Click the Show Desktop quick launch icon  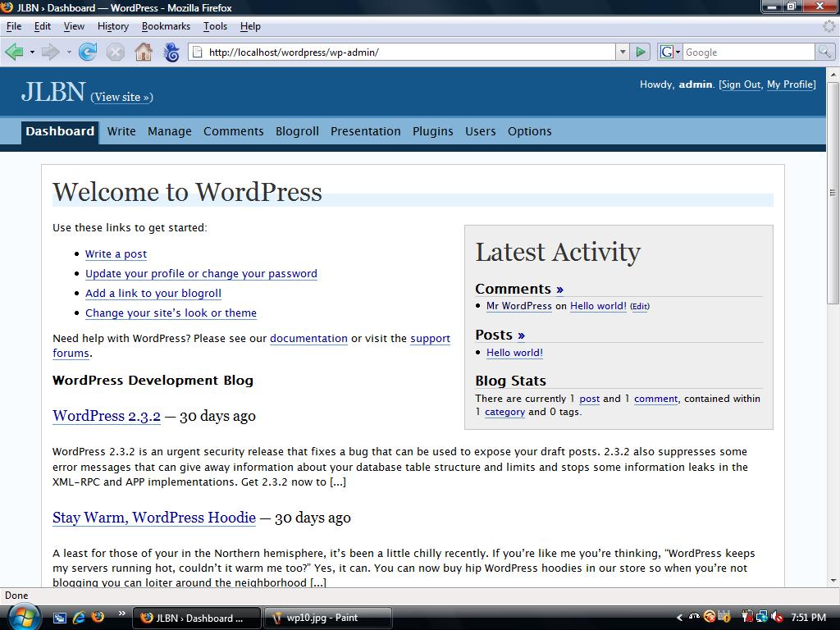(60, 617)
